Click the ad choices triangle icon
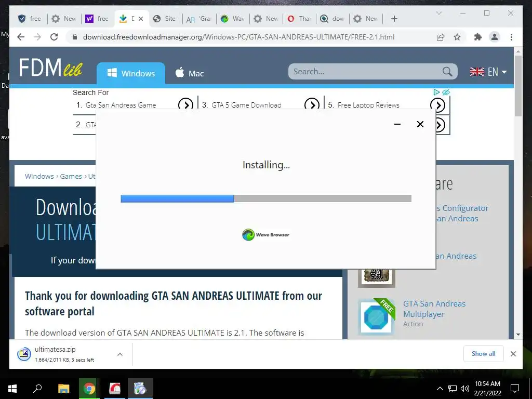532x399 pixels. point(436,92)
